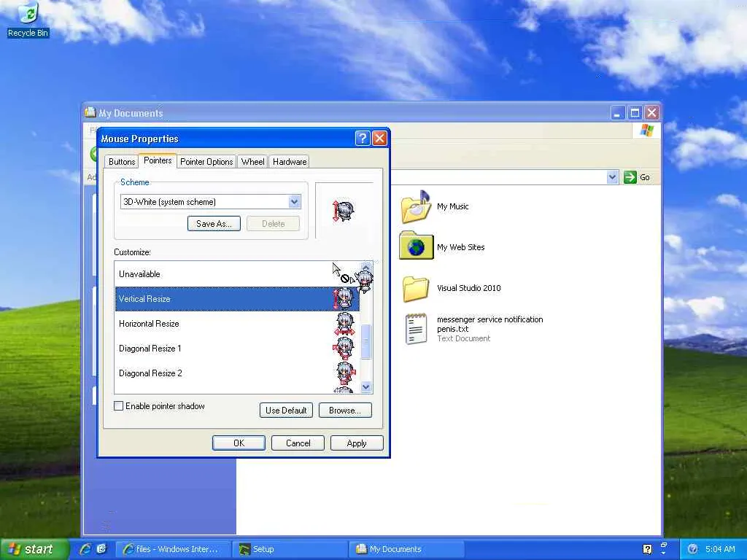747x560 pixels.
Task: Select the Pointers tab
Action: coord(158,160)
